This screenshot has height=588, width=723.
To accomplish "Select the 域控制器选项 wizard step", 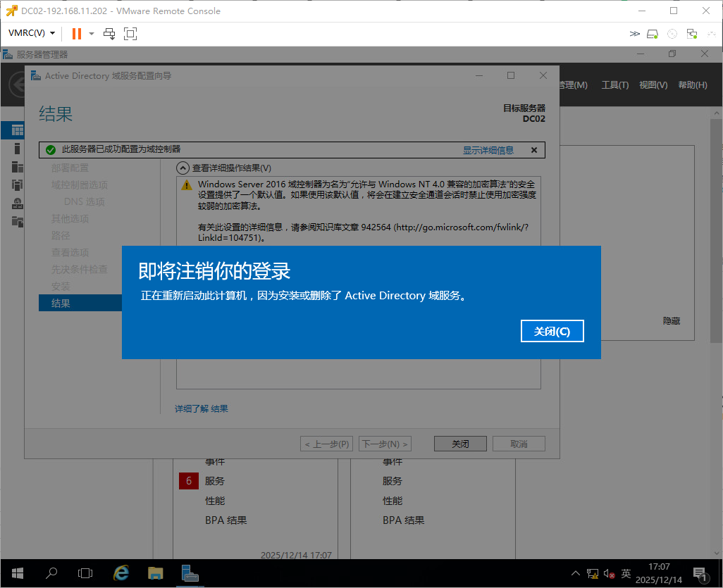I will (80, 184).
